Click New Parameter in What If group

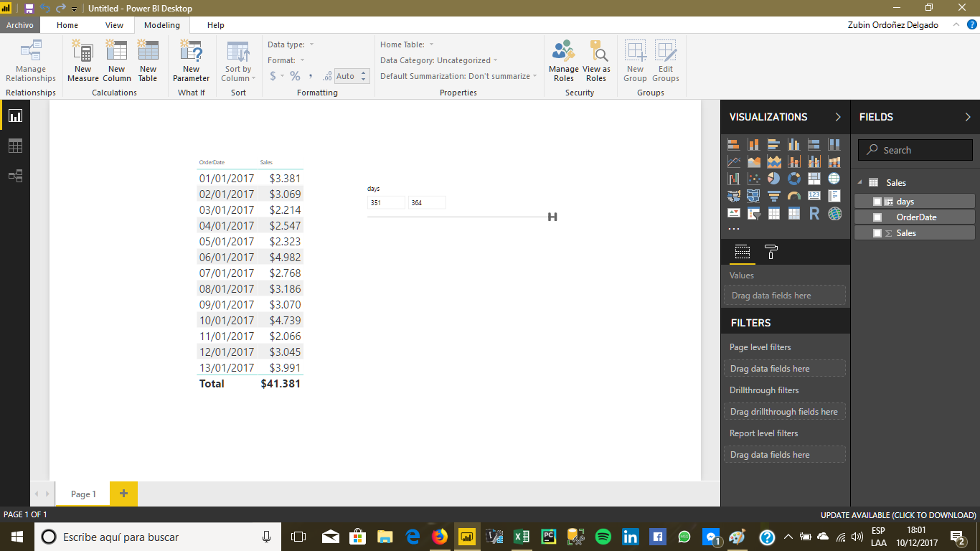click(191, 61)
